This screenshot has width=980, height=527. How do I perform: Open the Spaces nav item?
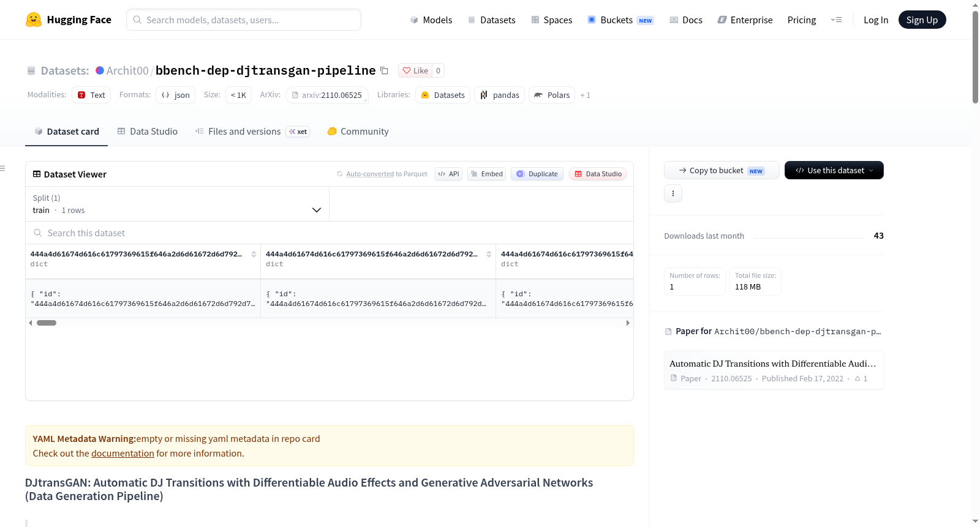click(551, 20)
